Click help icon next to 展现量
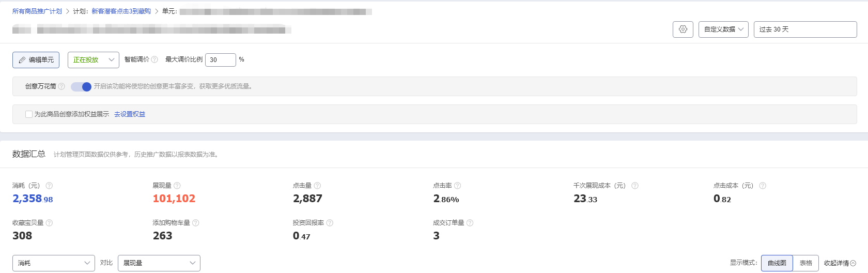The height and width of the screenshot is (273, 868). (177, 186)
